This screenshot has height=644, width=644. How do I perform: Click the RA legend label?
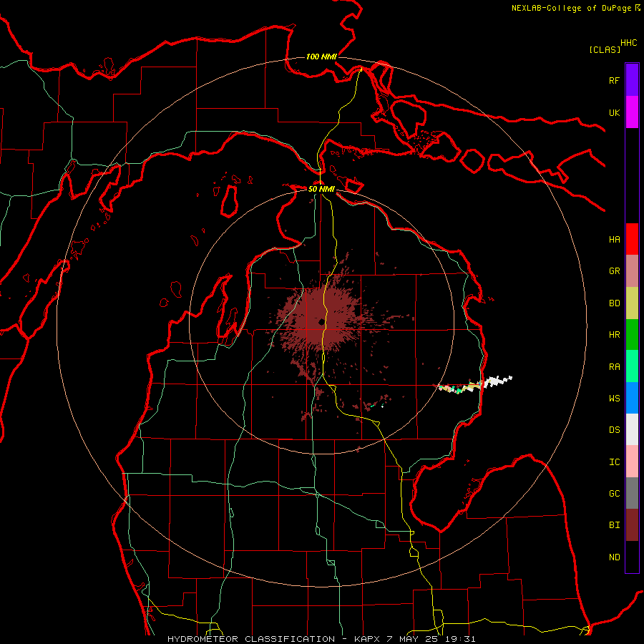[614, 367]
